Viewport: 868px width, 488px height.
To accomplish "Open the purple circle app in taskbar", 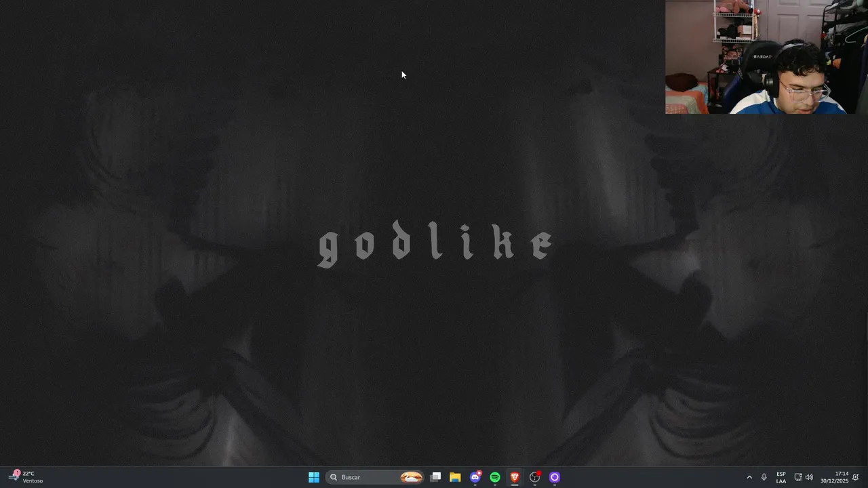I will [x=555, y=477].
